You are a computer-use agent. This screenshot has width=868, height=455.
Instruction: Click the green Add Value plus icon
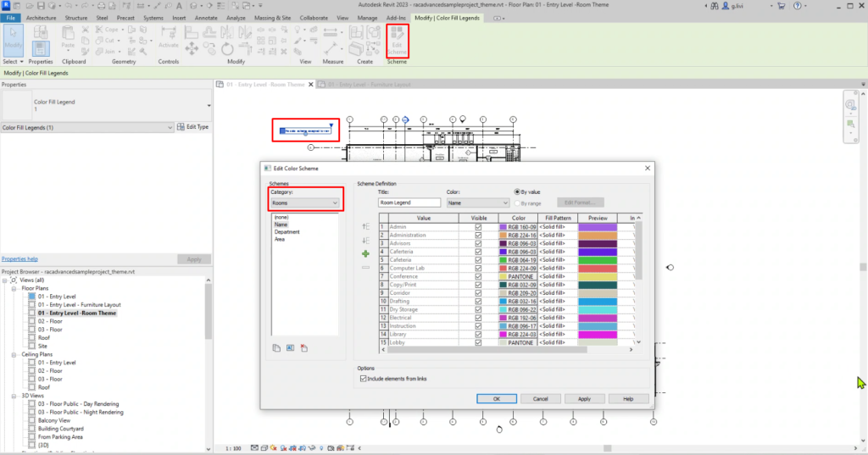(x=366, y=253)
